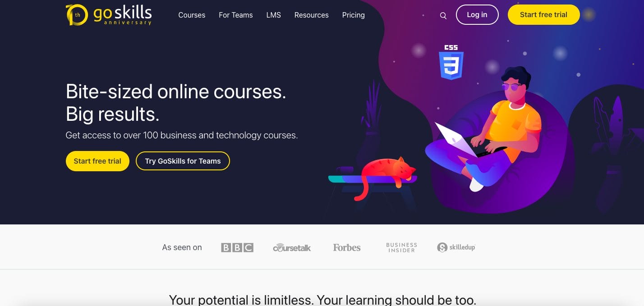This screenshot has height=306, width=644.
Task: Click Start free trial below headline
Action: click(x=97, y=161)
